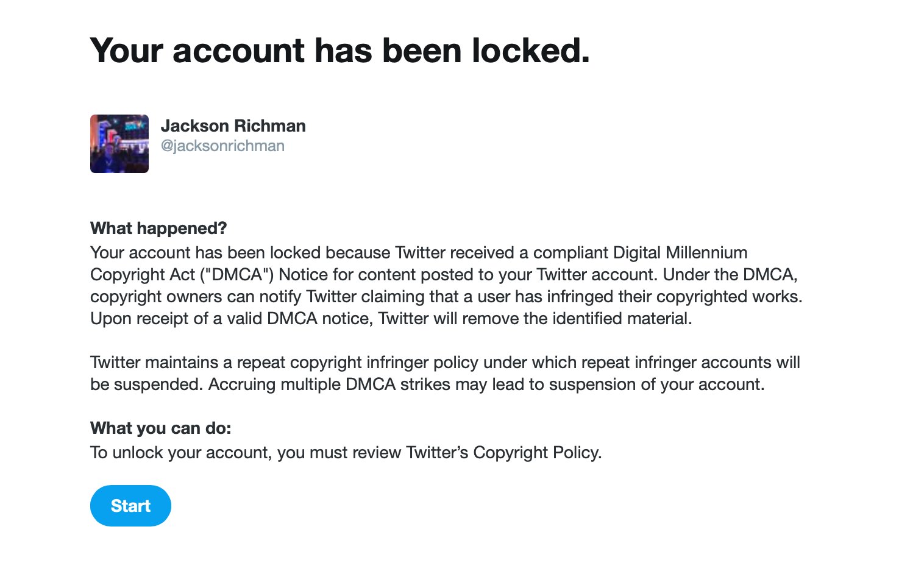The width and height of the screenshot is (924, 585).
Task: Click the Jackson Richman display name
Action: [x=233, y=126]
